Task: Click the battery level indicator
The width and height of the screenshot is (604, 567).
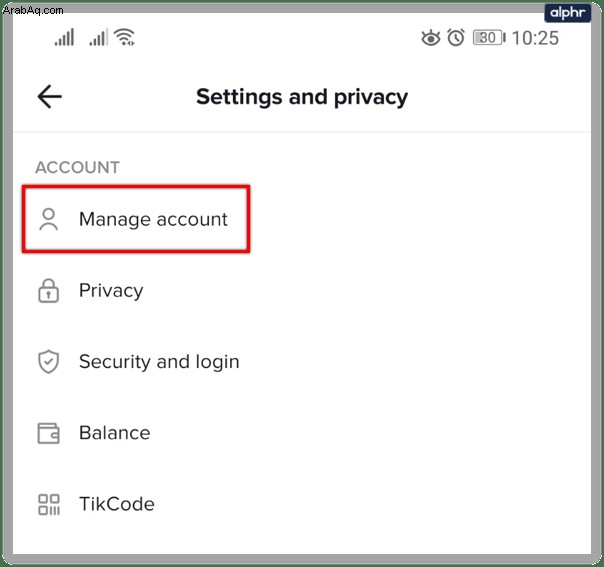Action: coord(489,38)
